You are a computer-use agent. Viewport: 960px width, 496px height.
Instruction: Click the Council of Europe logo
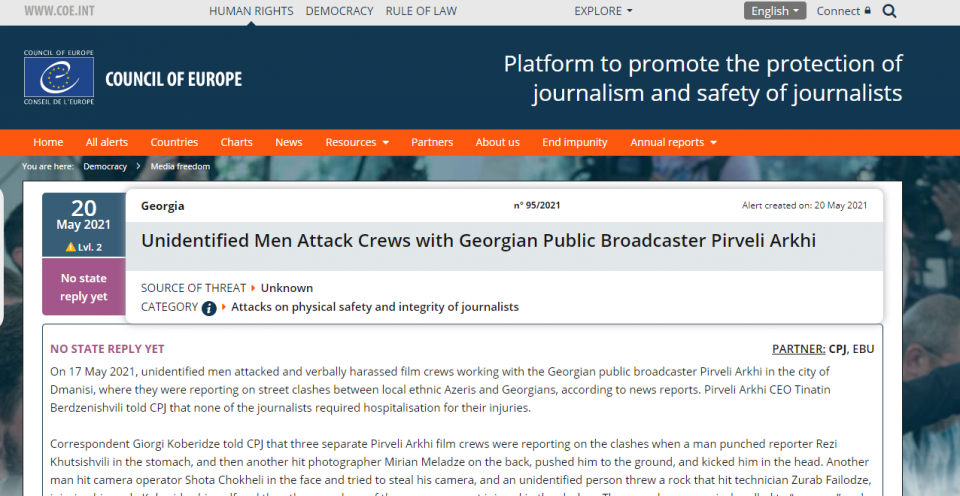(x=59, y=77)
